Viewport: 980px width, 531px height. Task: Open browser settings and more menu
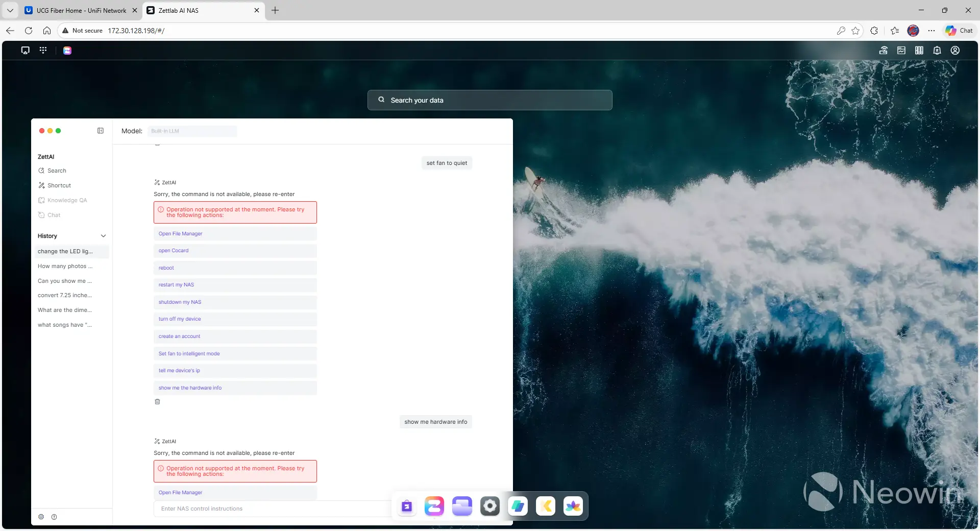(932, 31)
